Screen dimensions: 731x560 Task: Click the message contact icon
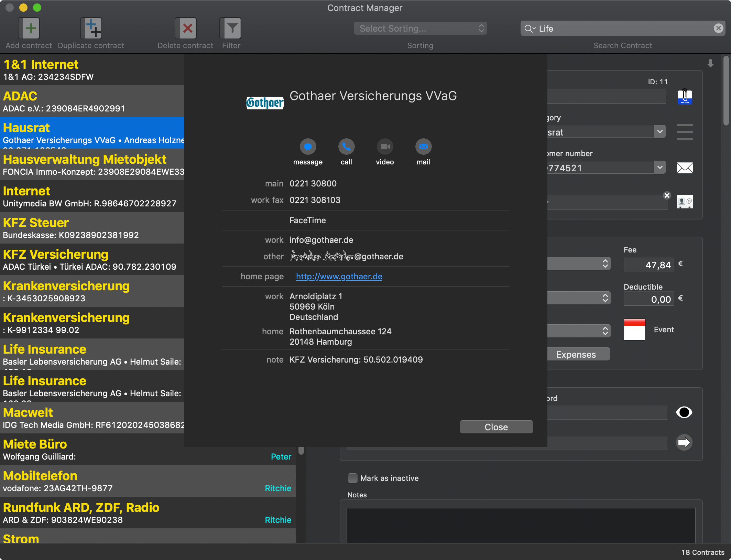point(308,147)
